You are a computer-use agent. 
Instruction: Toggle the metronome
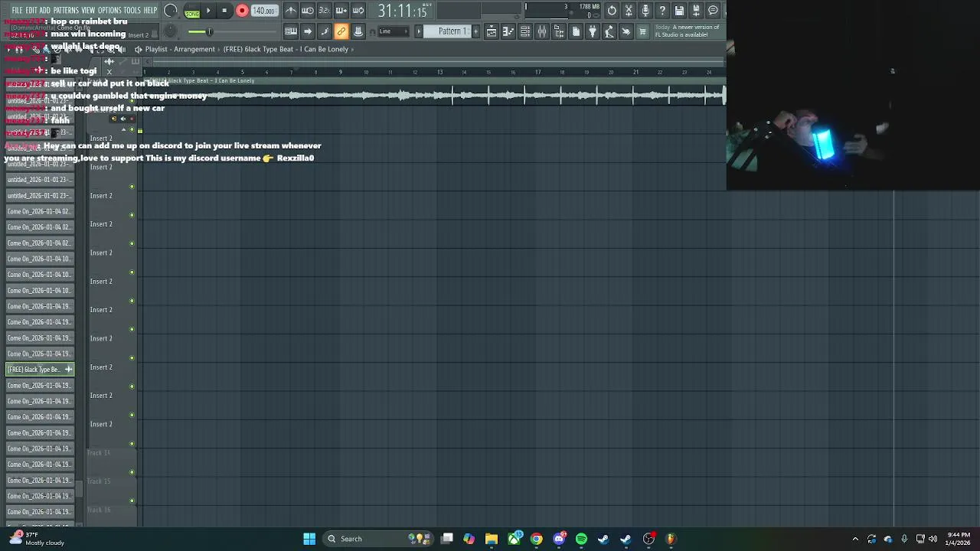pyautogui.click(x=291, y=10)
